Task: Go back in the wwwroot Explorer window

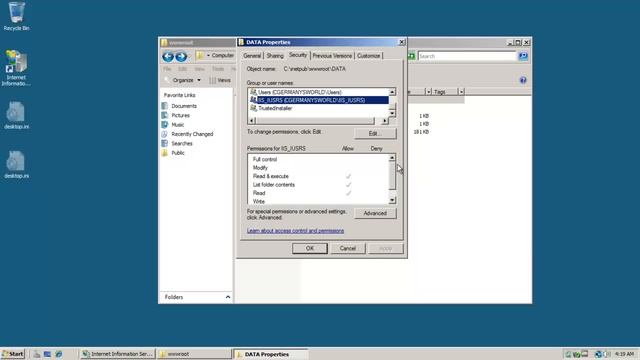Action: point(168,56)
